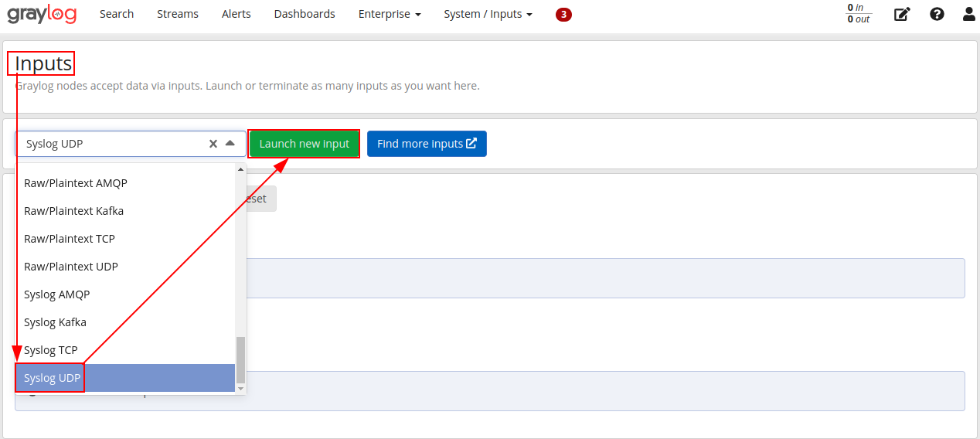The height and width of the screenshot is (439, 980).
Task: Choose Raw/Plaintext UDP input type
Action: pyautogui.click(x=125, y=267)
